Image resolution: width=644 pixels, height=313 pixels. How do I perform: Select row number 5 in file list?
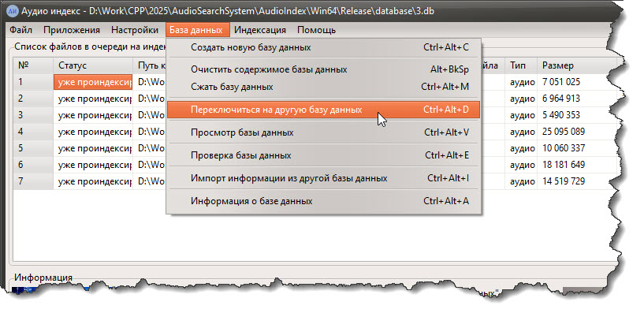[x=33, y=148]
